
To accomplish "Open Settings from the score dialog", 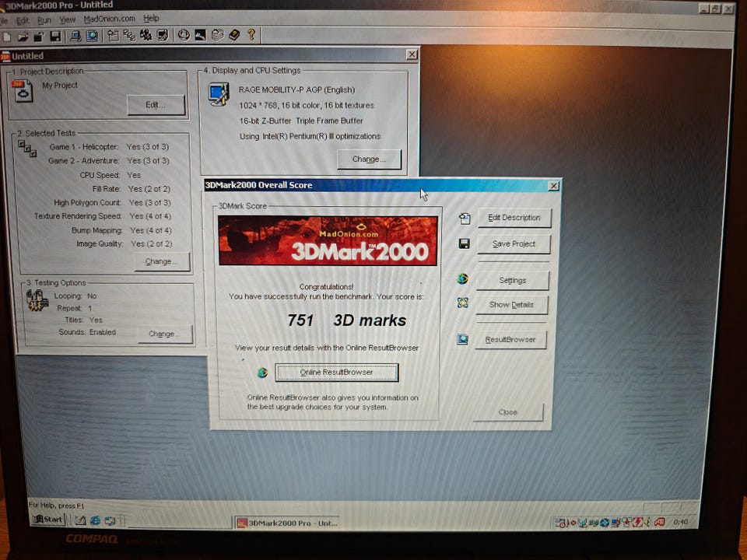I will pos(513,281).
